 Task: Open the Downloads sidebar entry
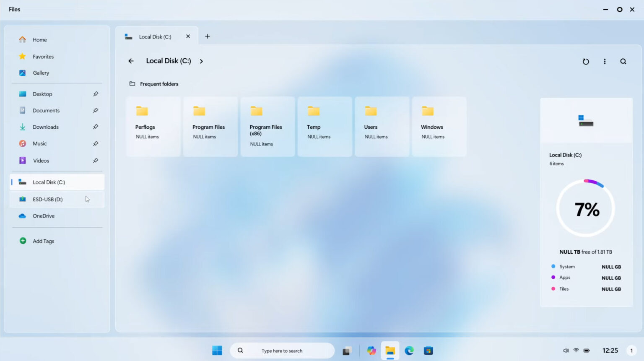pyautogui.click(x=45, y=127)
